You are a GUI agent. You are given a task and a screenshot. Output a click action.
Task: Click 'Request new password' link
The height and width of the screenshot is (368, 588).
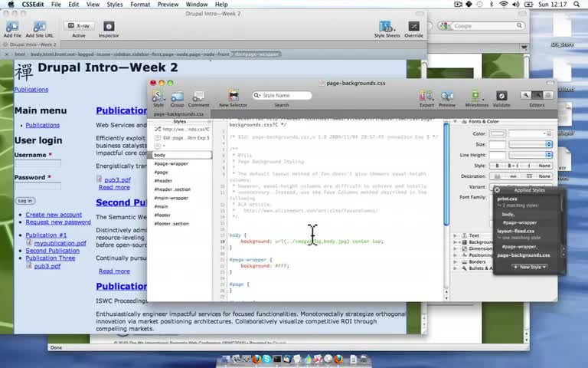click(x=58, y=222)
